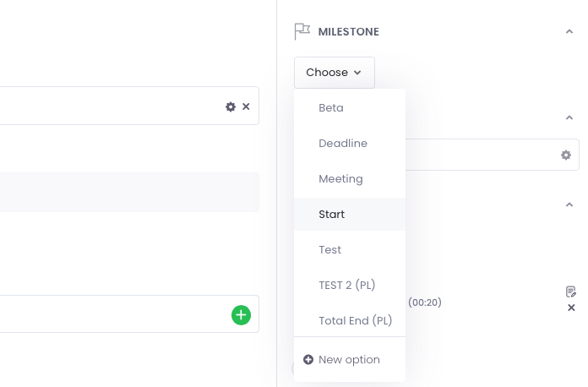Delete time entry with X below note icon
The height and width of the screenshot is (387, 588).
pos(571,308)
